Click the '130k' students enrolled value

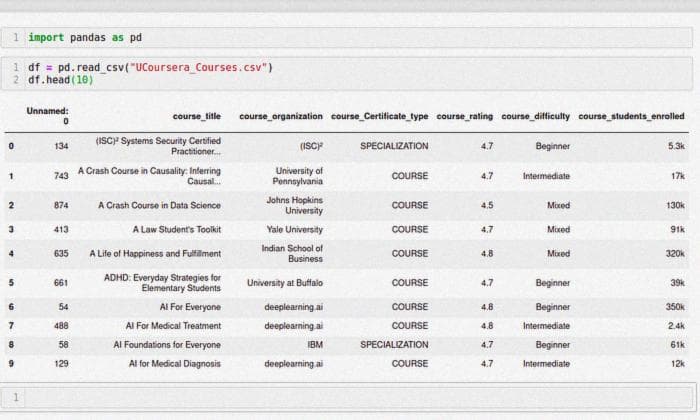pos(675,205)
